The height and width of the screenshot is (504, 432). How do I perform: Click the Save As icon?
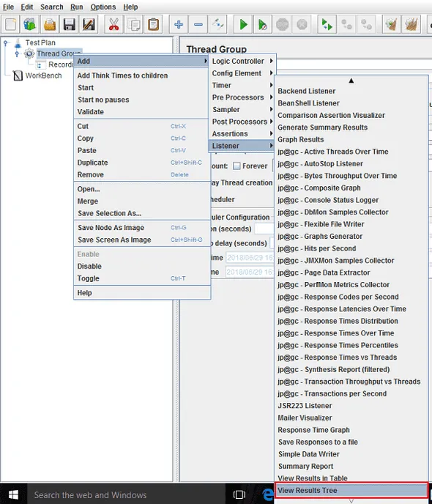[x=89, y=24]
